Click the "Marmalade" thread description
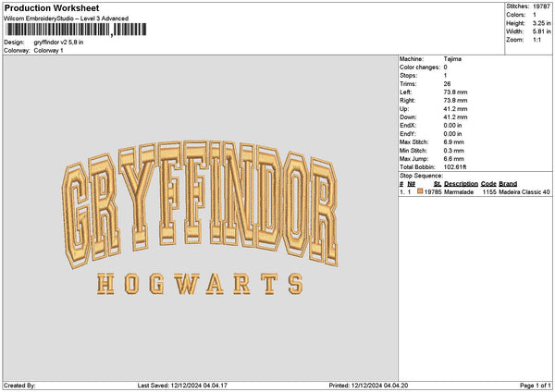Viewport: 555px width, 392px height. pos(459,191)
